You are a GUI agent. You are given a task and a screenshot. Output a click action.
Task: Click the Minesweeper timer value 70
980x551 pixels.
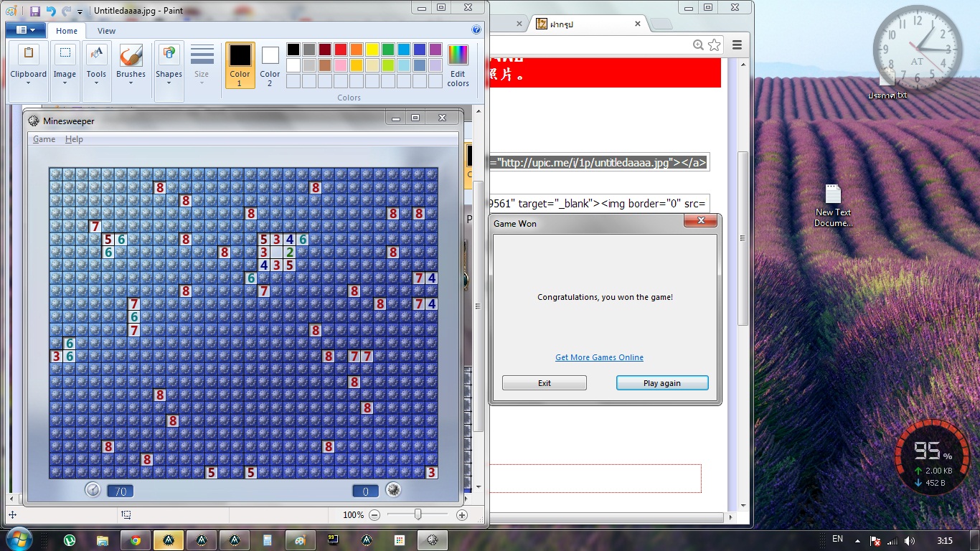pos(121,491)
